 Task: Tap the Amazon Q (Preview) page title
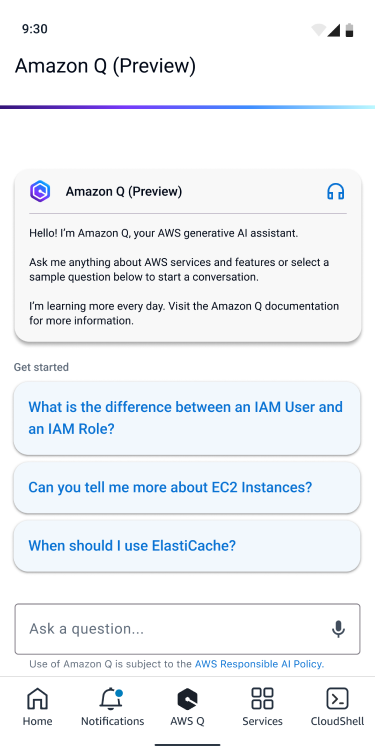click(105, 66)
